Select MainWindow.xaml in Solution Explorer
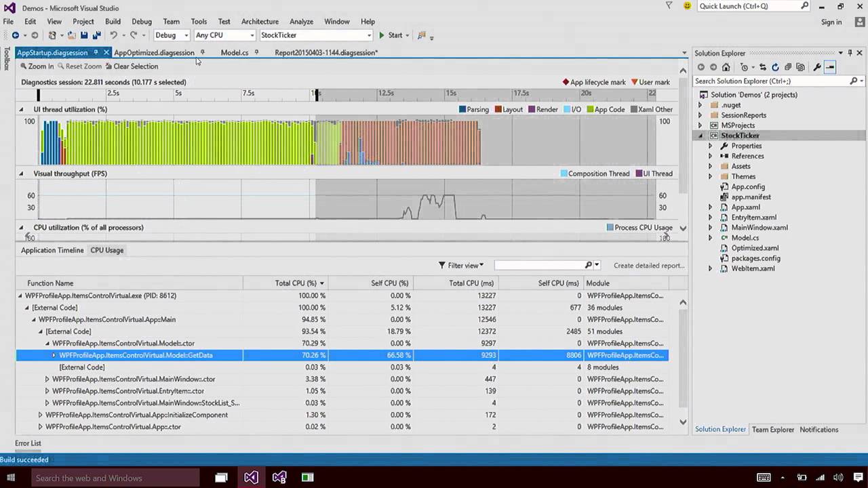868x488 pixels. tap(759, 228)
